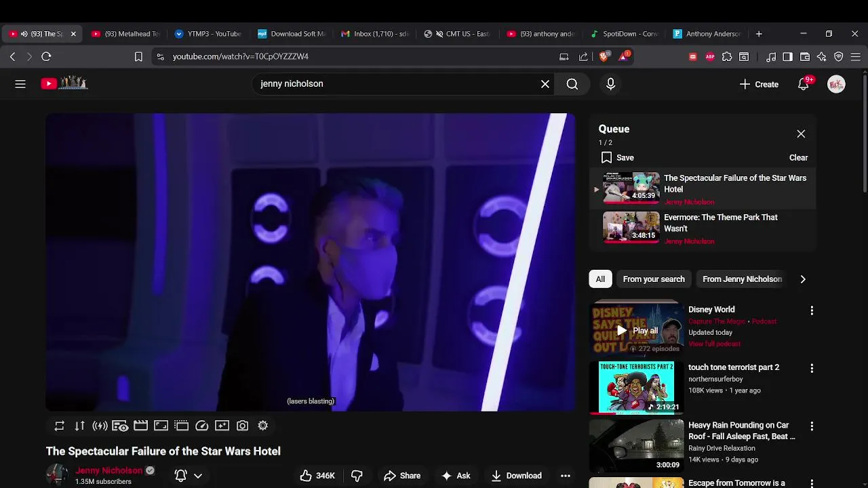Open options for touch tone terrorist video
This screenshot has width=868, height=488.
pyautogui.click(x=812, y=368)
